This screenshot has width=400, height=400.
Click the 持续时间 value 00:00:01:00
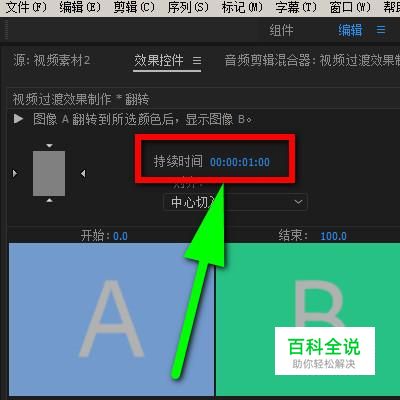tap(240, 162)
